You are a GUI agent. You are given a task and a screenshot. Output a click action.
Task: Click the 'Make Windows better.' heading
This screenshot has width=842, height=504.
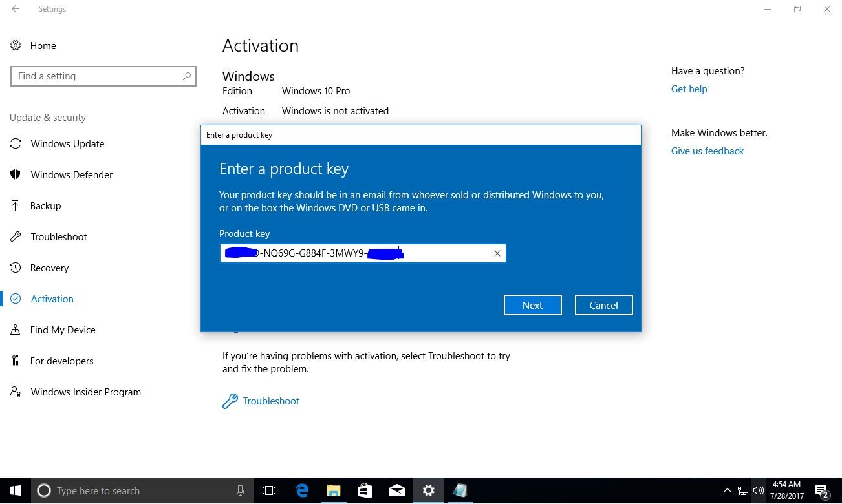click(x=719, y=133)
